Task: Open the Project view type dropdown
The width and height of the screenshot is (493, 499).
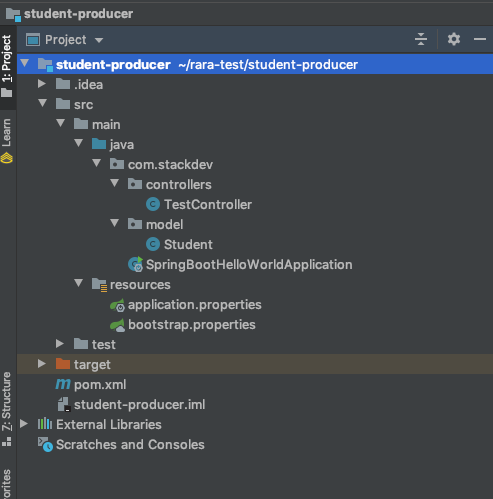Action: 99,40
